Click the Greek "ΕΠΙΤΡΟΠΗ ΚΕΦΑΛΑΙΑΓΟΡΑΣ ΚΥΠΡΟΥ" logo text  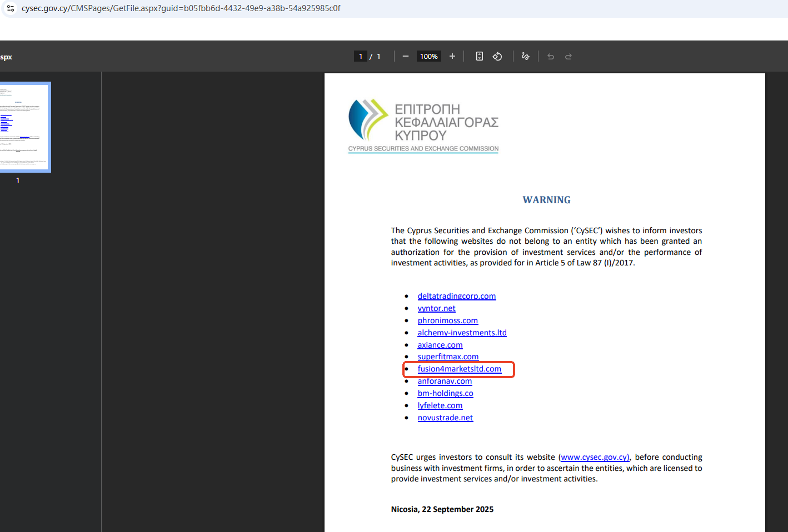click(x=447, y=122)
